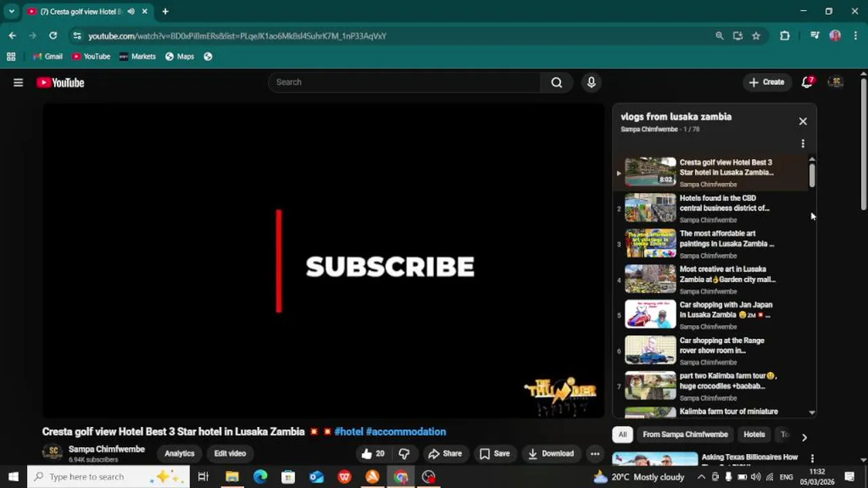Open playlist options three-dot menu
Screen dimensions: 868x488
(x=803, y=144)
